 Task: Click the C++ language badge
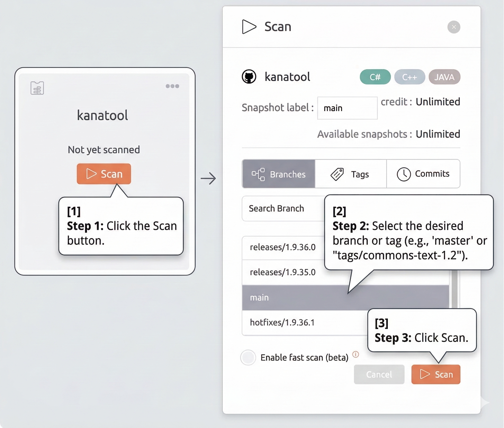point(409,77)
